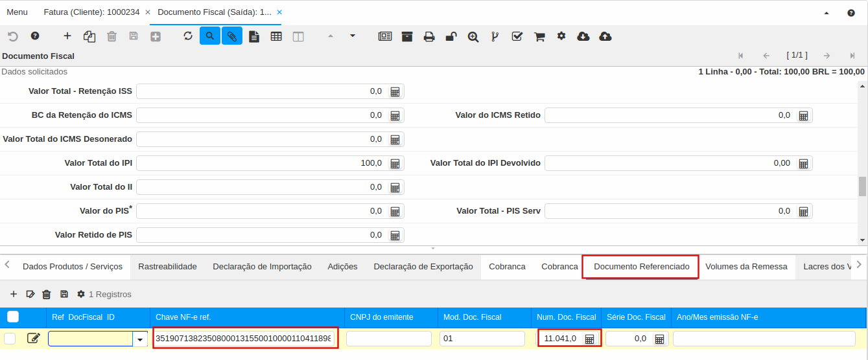Sort by the Chave NF-e ref. column header
Screen dimensions: 868x360
tap(183, 317)
